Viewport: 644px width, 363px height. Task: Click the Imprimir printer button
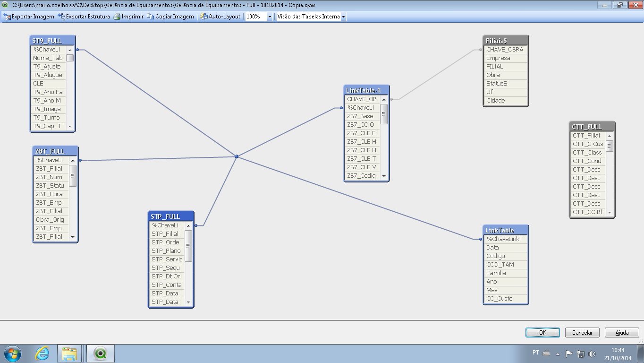pyautogui.click(x=128, y=17)
